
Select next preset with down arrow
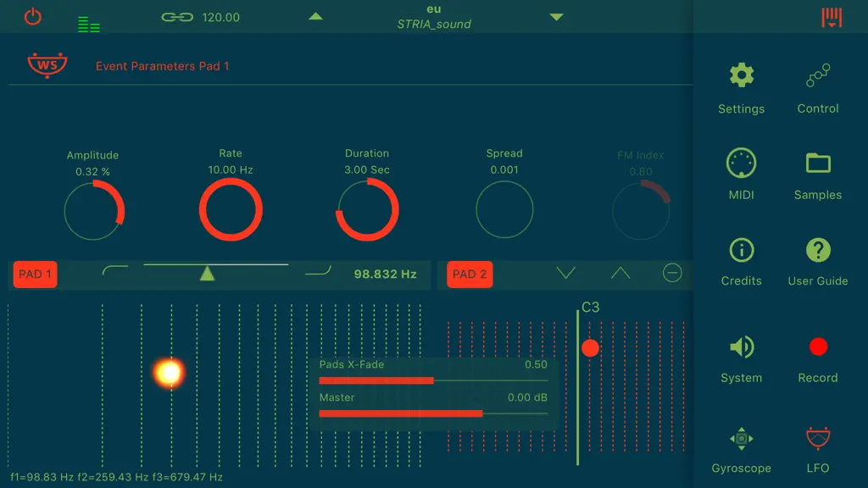[x=556, y=17]
